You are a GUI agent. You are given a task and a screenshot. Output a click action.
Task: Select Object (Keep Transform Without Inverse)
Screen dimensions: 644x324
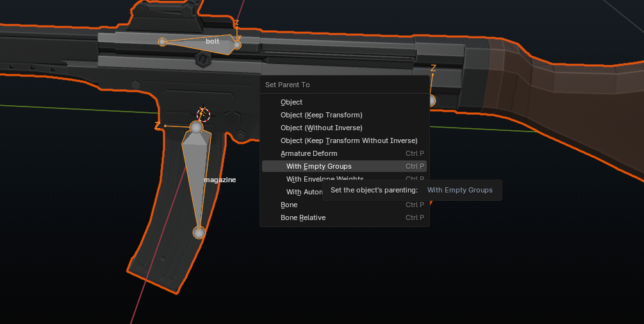[x=349, y=141]
